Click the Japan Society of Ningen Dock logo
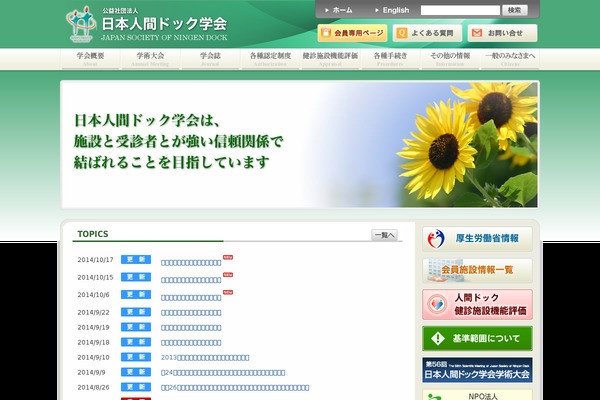This screenshot has width=600, height=400. coord(146,24)
